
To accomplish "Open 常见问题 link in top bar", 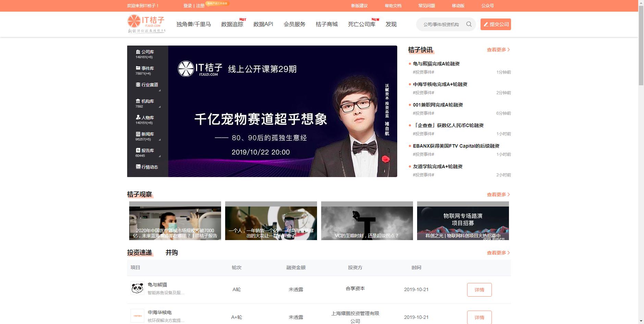I will (x=427, y=6).
